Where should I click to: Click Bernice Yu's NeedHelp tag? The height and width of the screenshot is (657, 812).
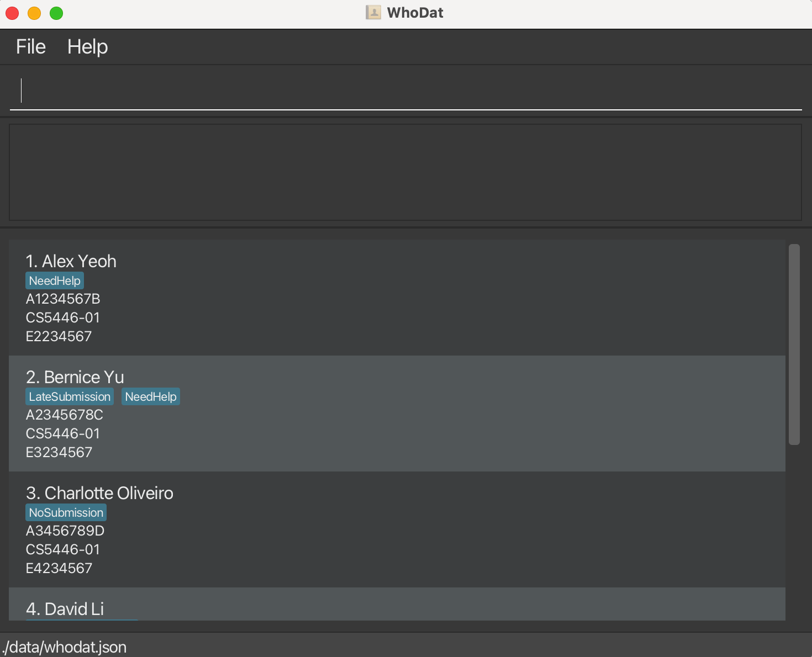[151, 397]
